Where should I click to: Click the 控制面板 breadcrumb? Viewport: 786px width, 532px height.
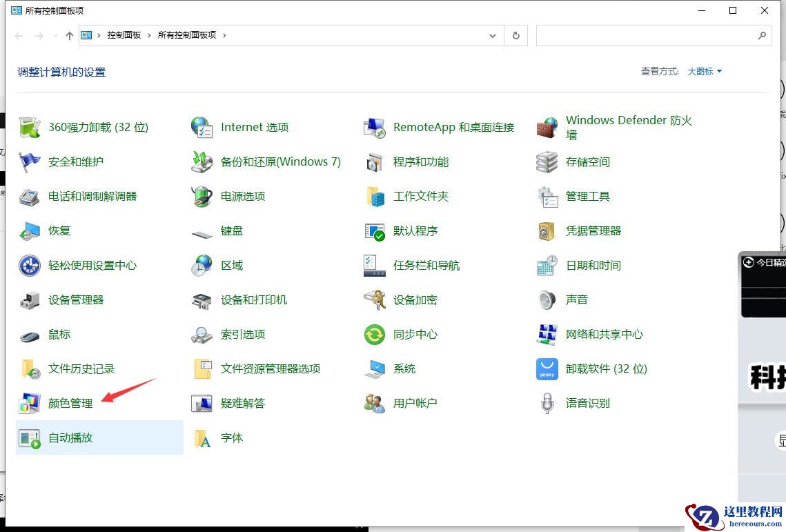click(x=124, y=35)
